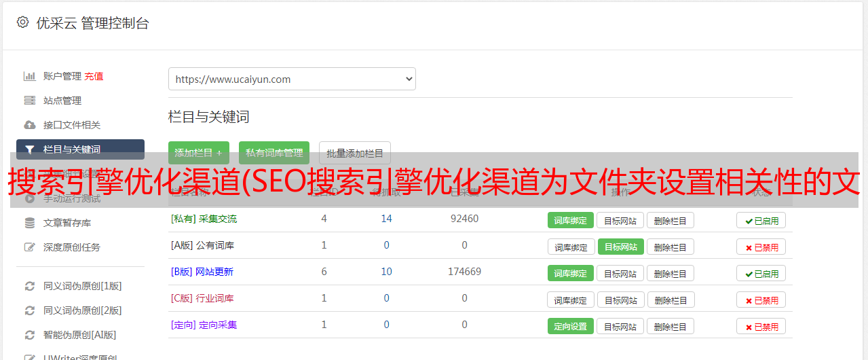Click 删除栏目 in 行业词库 row
The width and height of the screenshot is (868, 360).
(x=670, y=300)
